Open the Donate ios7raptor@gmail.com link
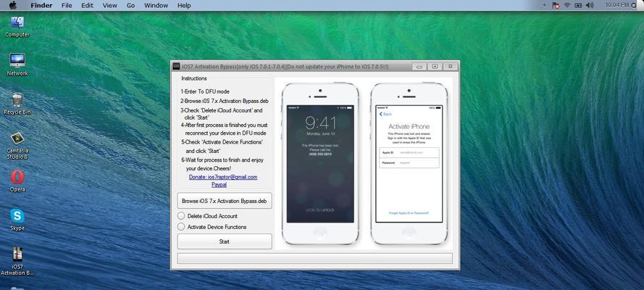Image resolution: width=644 pixels, height=290 pixels. coord(223,177)
